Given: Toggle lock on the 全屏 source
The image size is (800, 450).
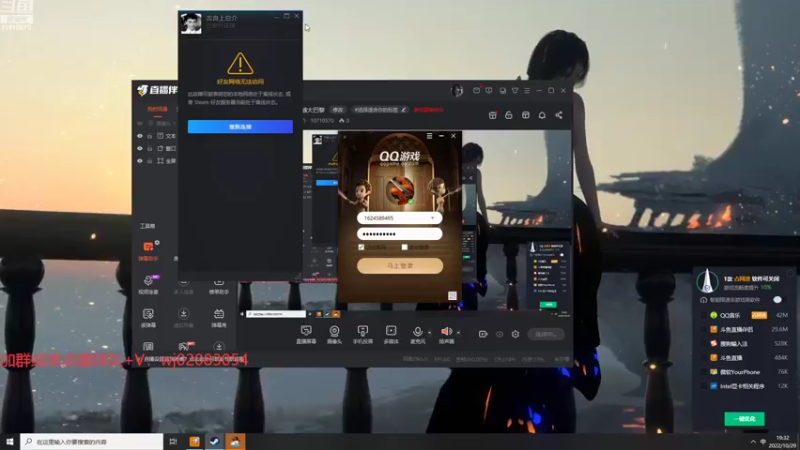Looking at the screenshot, I should click(x=150, y=161).
